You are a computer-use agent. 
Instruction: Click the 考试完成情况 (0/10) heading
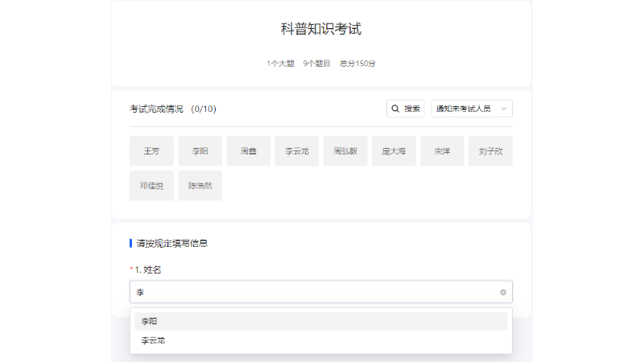(x=173, y=109)
